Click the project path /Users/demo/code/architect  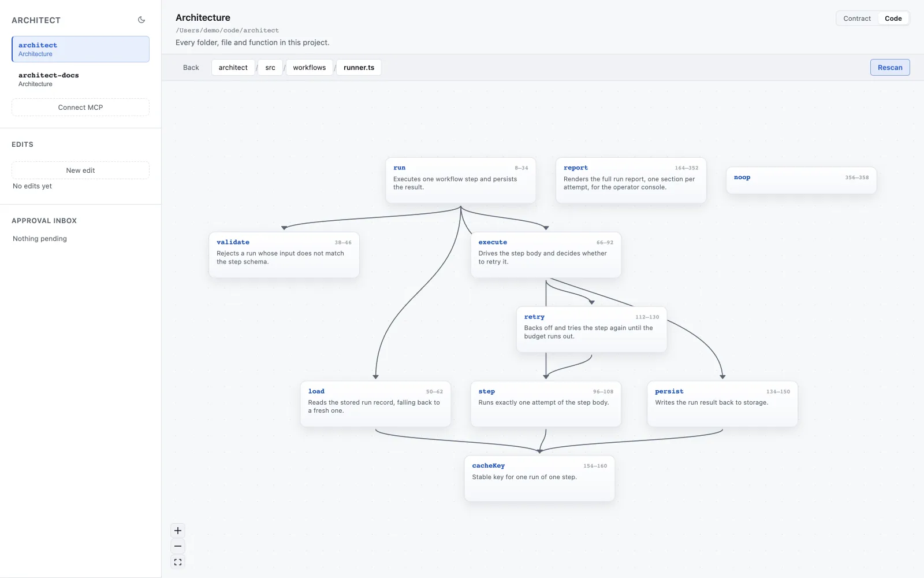point(227,31)
